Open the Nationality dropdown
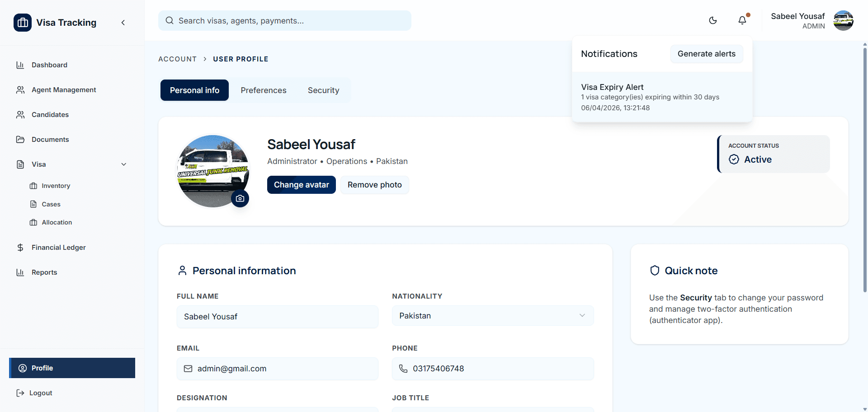 pyautogui.click(x=493, y=316)
